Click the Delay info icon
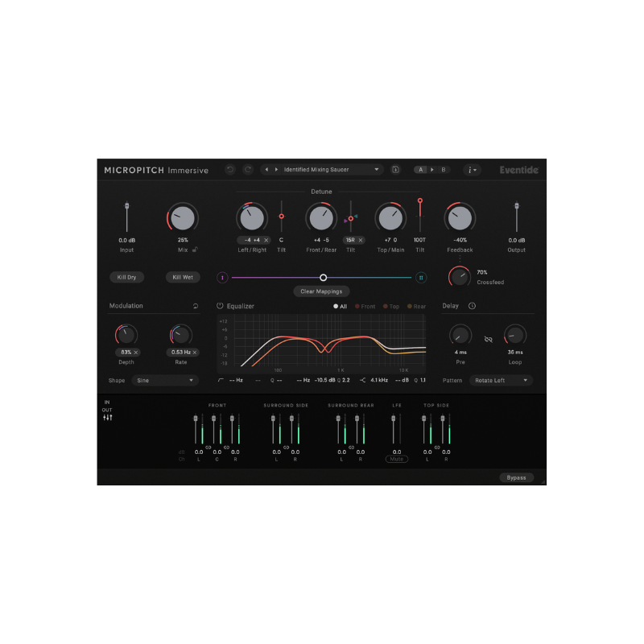The height and width of the screenshot is (644, 644). point(473,306)
